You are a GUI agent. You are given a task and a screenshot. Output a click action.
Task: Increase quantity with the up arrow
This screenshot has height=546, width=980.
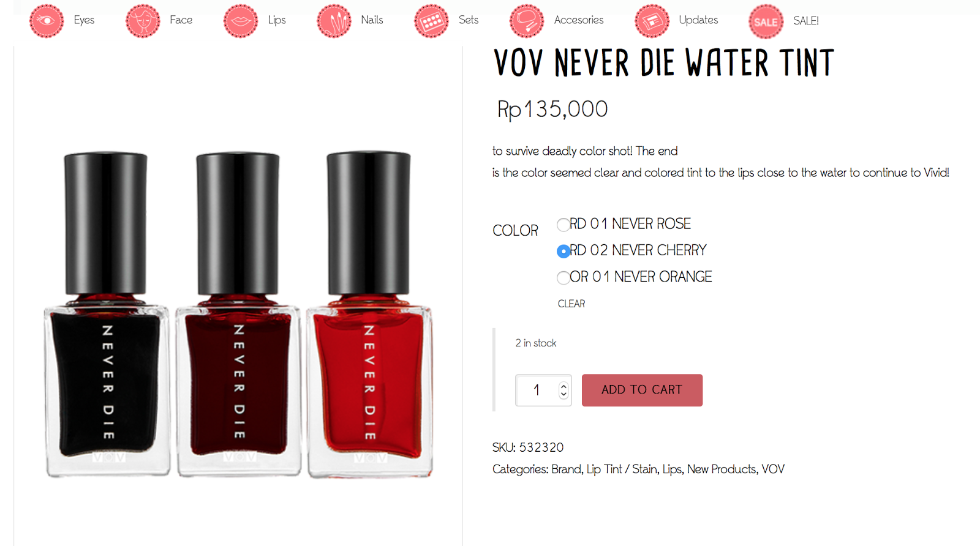pos(563,386)
